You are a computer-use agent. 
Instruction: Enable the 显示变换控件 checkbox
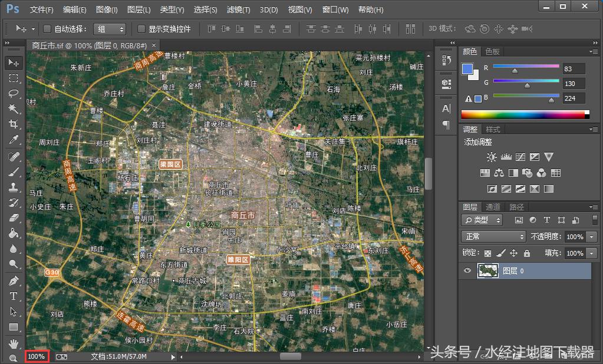pos(141,29)
